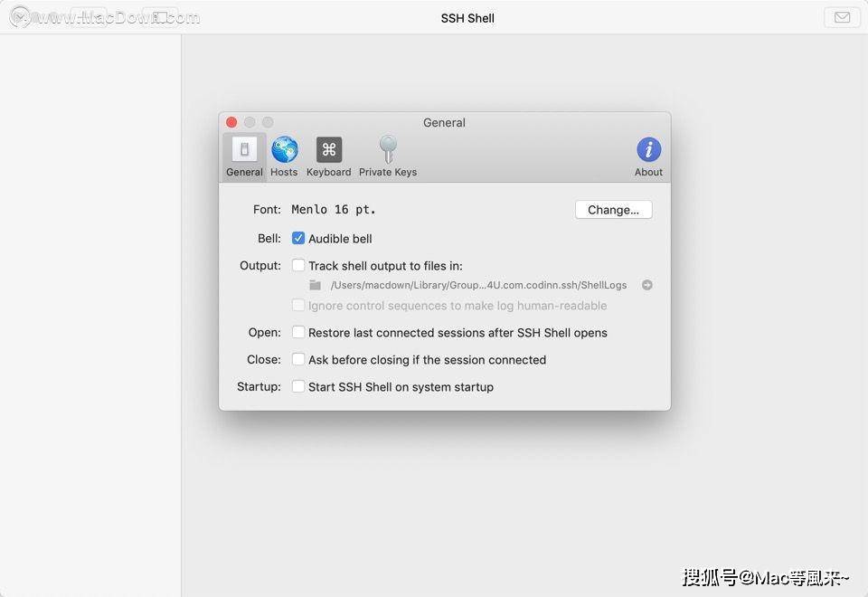Disable the Audible bell checkbox

click(297, 238)
